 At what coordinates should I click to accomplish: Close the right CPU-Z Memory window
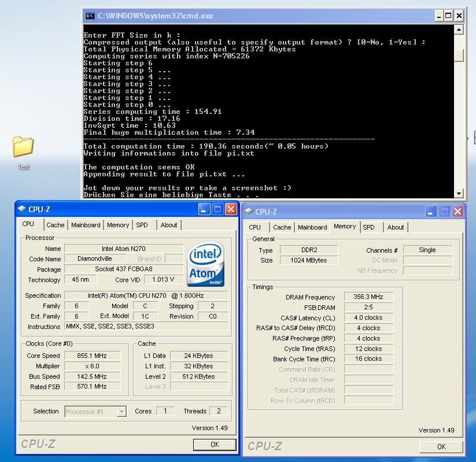coord(457,212)
